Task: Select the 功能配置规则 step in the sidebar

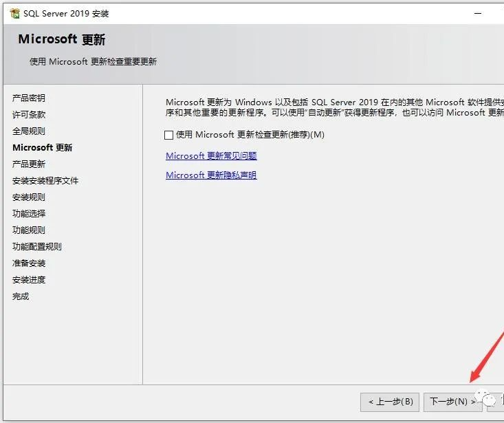Action: pos(37,246)
